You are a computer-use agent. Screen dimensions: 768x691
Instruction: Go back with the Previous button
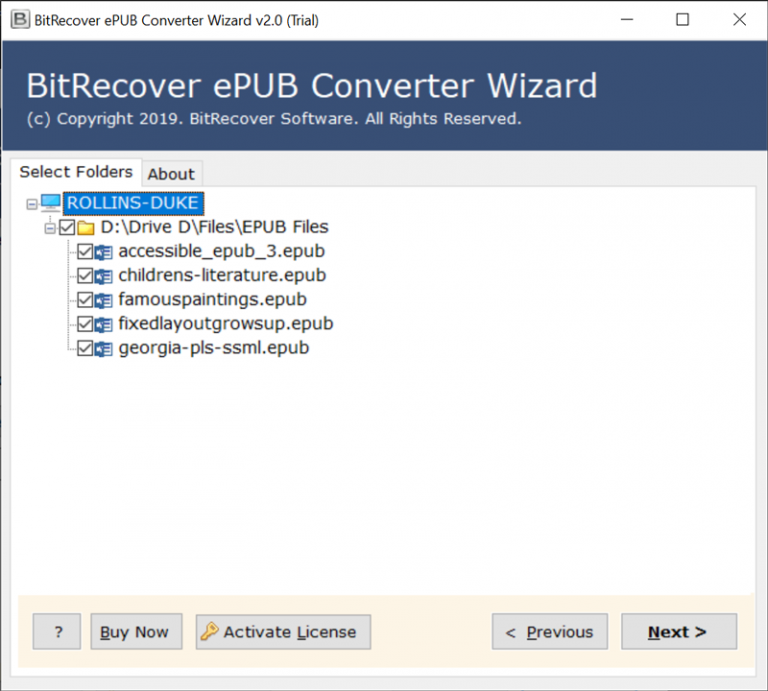(x=550, y=632)
